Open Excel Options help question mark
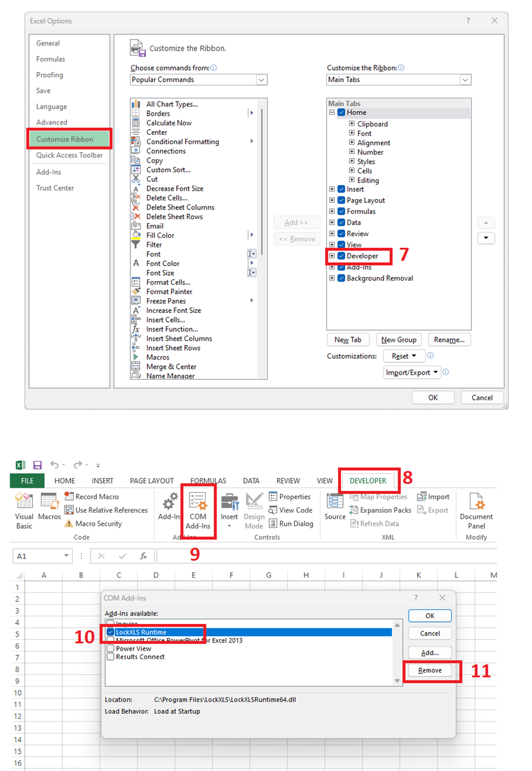 click(468, 21)
